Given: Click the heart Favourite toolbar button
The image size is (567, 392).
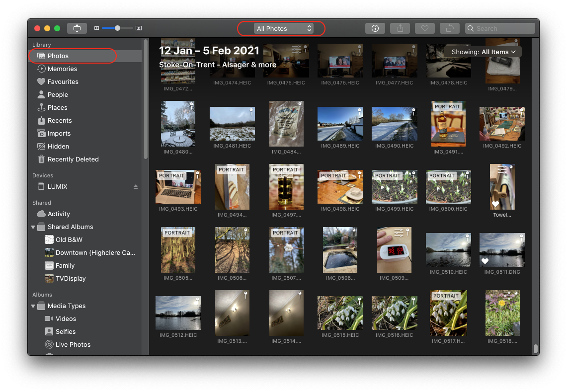Looking at the screenshot, I should click(x=424, y=28).
